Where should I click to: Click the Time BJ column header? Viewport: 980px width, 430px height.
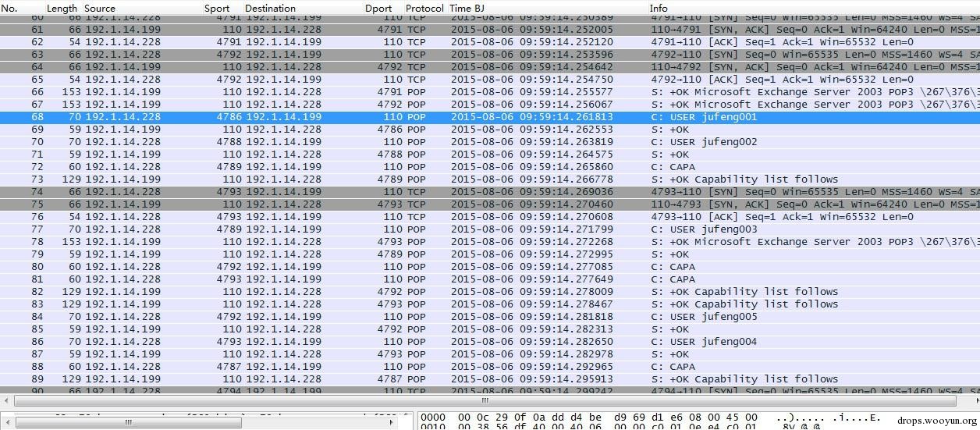(x=467, y=8)
